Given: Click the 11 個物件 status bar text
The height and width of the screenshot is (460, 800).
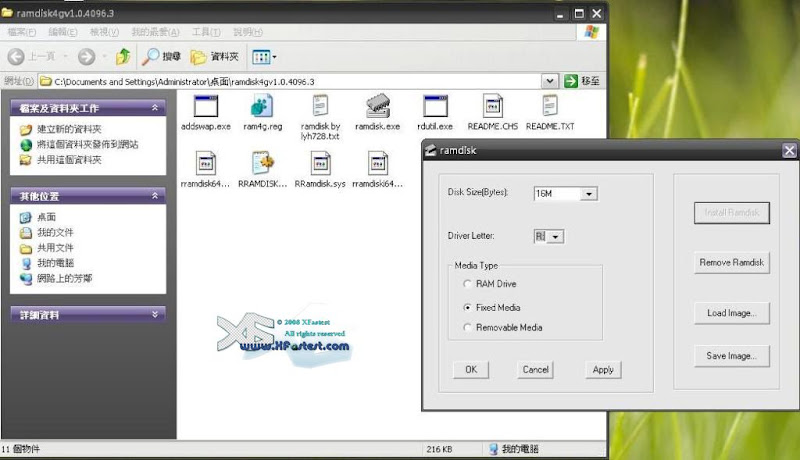Looking at the screenshot, I should click(x=20, y=449).
